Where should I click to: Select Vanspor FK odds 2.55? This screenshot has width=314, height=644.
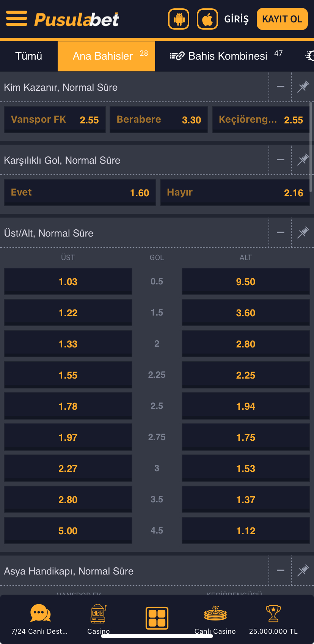[55, 120]
